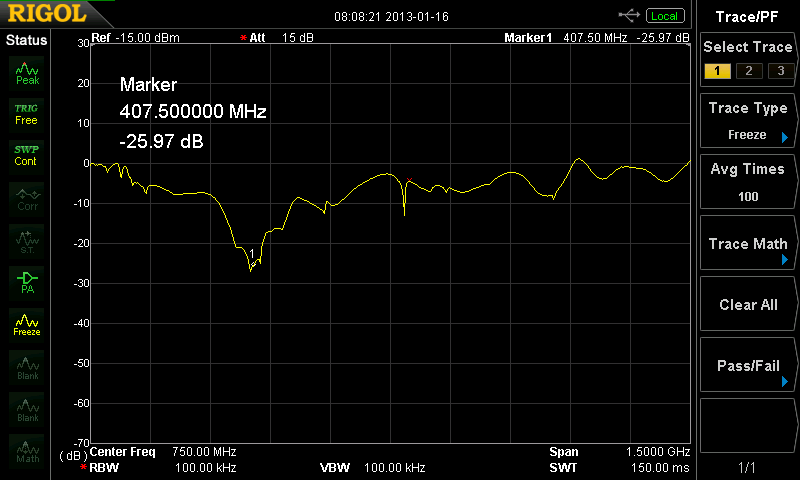
Task: Open the Trace Math submenu
Action: (747, 243)
